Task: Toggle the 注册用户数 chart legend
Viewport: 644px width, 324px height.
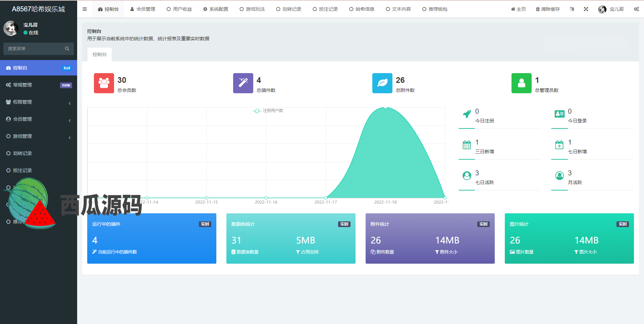Action: click(x=268, y=111)
